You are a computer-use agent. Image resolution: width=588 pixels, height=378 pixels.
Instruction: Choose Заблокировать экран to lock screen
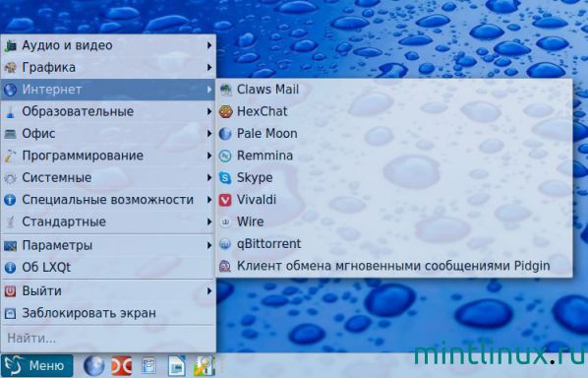pos(108,313)
